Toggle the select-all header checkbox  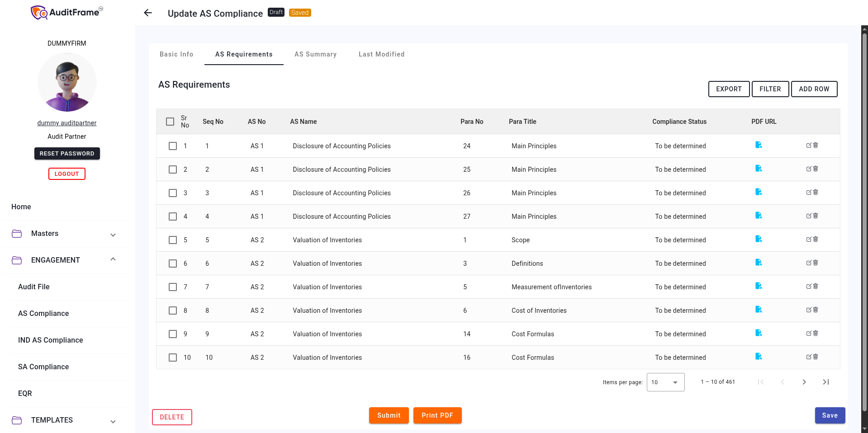[x=170, y=122]
